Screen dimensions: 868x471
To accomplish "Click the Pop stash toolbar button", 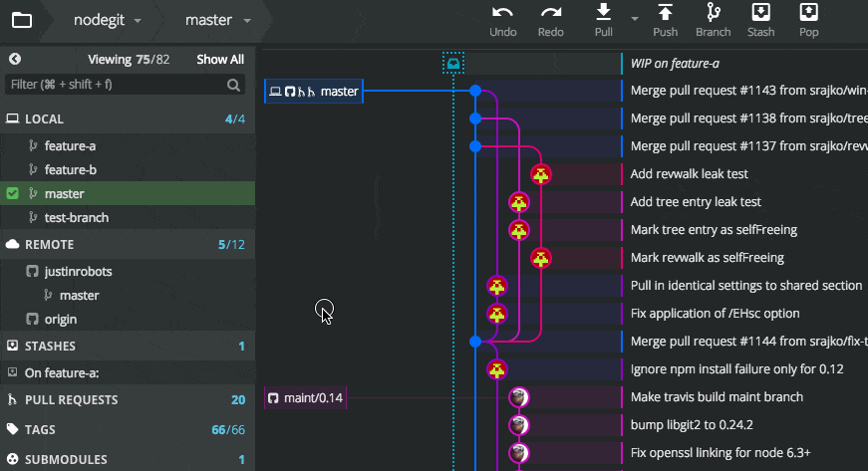I will pos(809,21).
